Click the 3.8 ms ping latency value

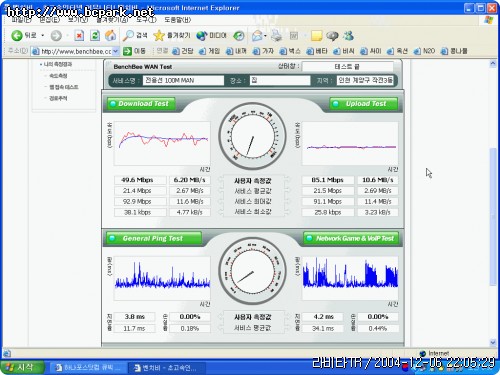[135, 317]
